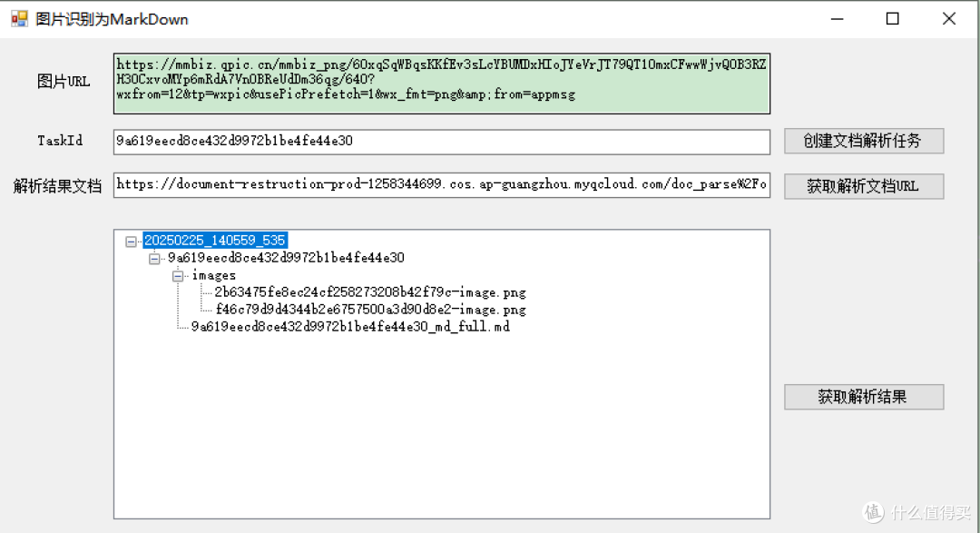Image resolution: width=980 pixels, height=533 pixels.
Task: Collapse the 20250225_140559_535 root node
Action: coord(131,241)
